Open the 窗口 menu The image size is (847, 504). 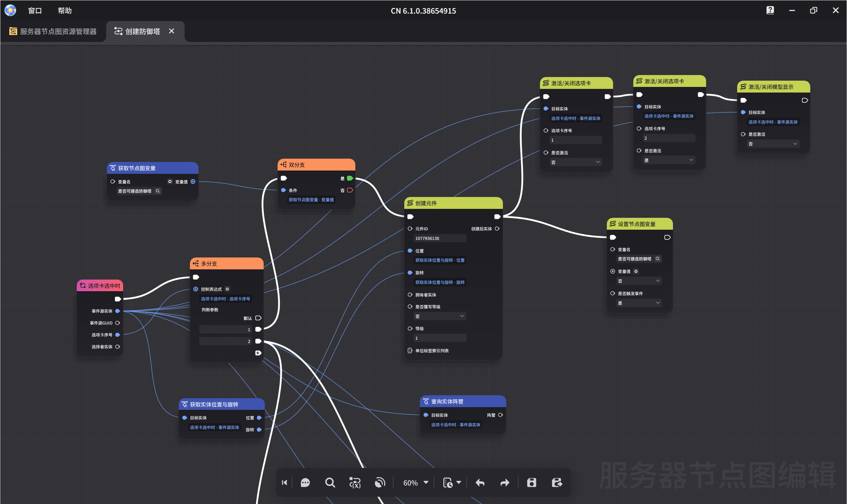(35, 11)
